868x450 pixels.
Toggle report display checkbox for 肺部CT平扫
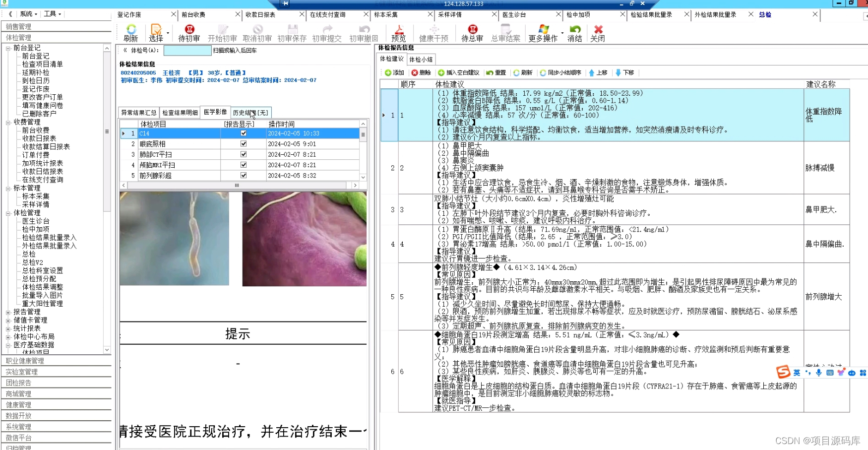(244, 154)
